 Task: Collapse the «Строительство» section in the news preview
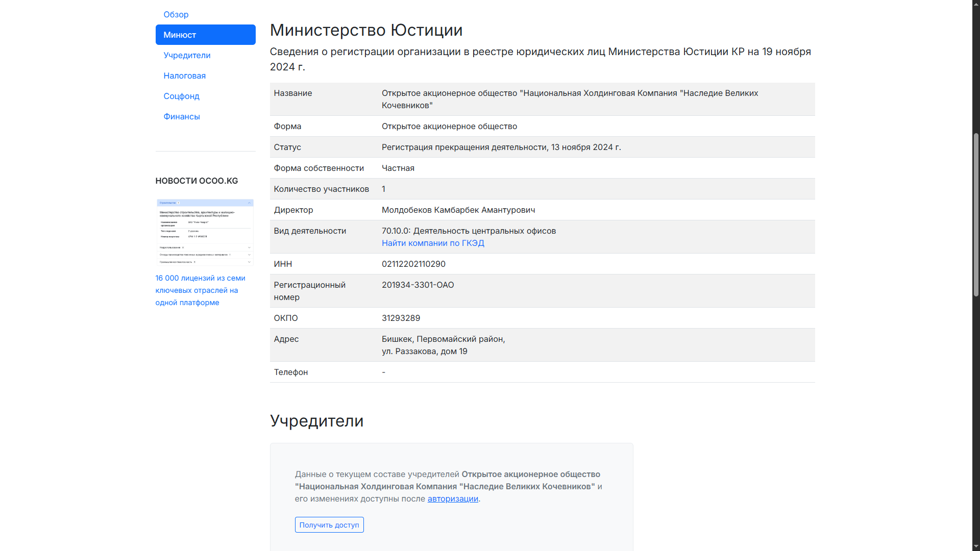(x=250, y=203)
